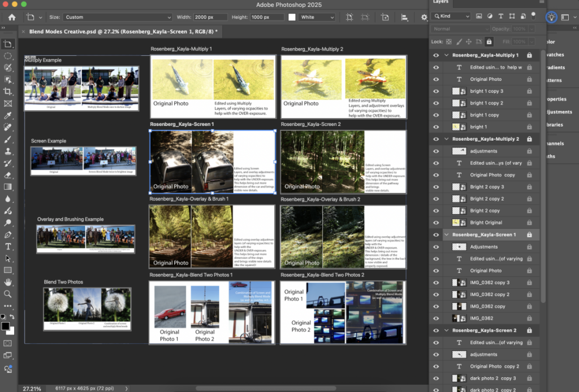Select the Brush tool

[x=7, y=140]
